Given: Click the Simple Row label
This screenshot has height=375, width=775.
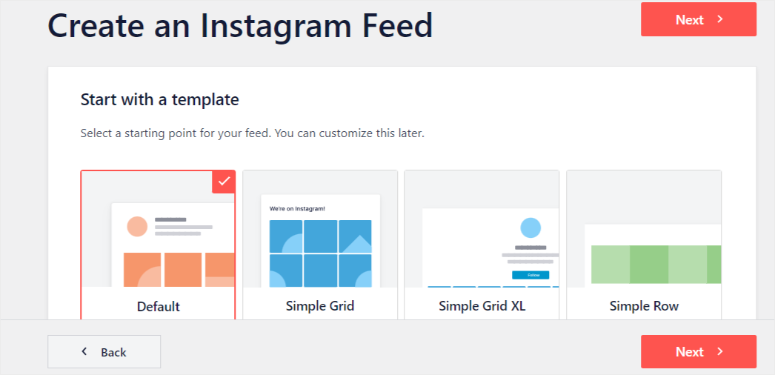Looking at the screenshot, I should coord(644,306).
